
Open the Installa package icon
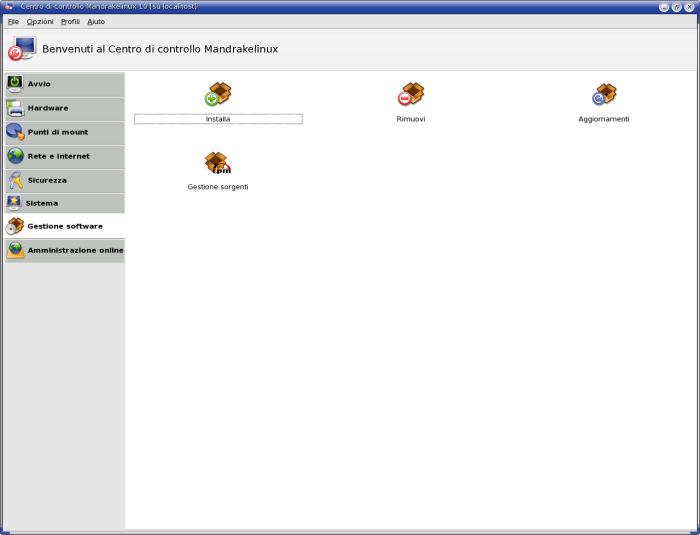(x=218, y=94)
